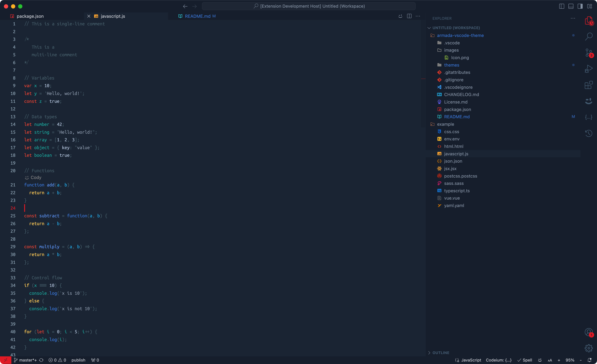Viewport: 597px width, 364px height.
Task: Switch to the package.json tab
Action: 30,16
